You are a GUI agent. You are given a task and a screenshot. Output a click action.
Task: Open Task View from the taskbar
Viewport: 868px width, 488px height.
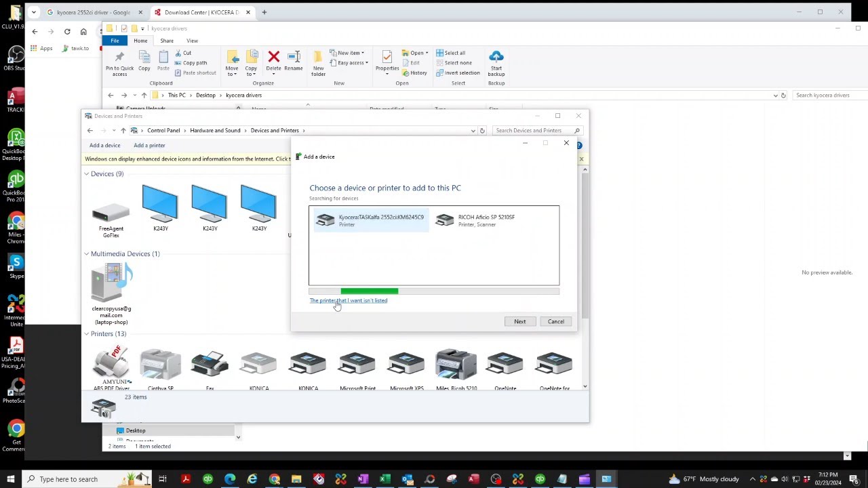tap(163, 479)
